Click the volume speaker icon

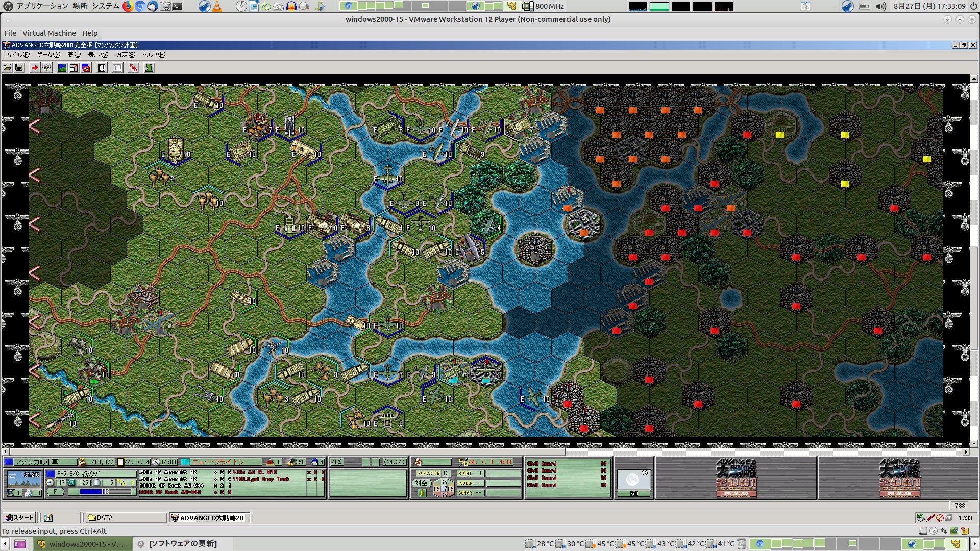click(881, 6)
